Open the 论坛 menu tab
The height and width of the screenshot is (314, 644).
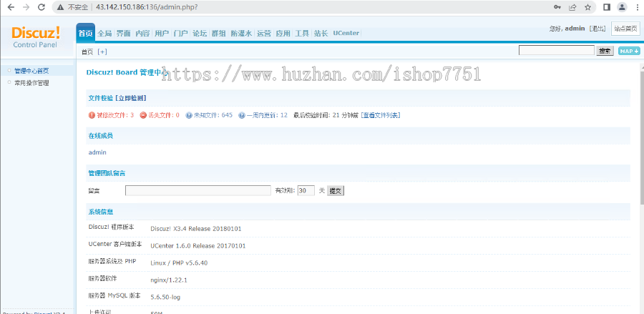click(200, 33)
